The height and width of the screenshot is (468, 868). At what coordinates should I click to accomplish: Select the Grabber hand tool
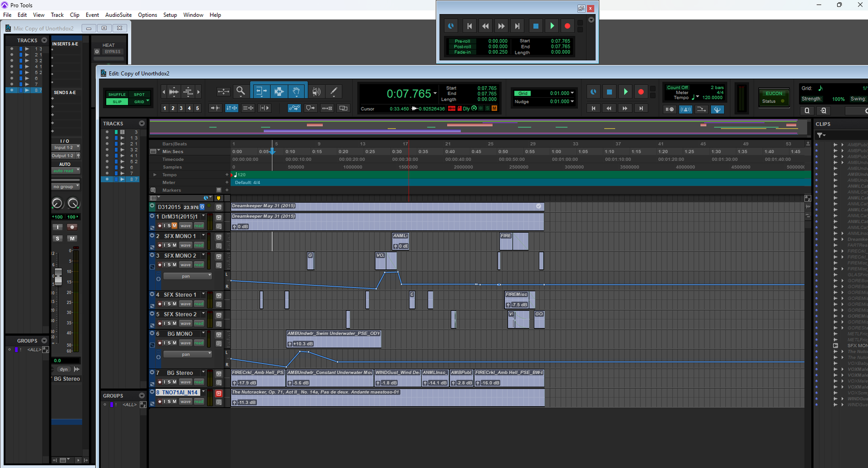[296, 91]
